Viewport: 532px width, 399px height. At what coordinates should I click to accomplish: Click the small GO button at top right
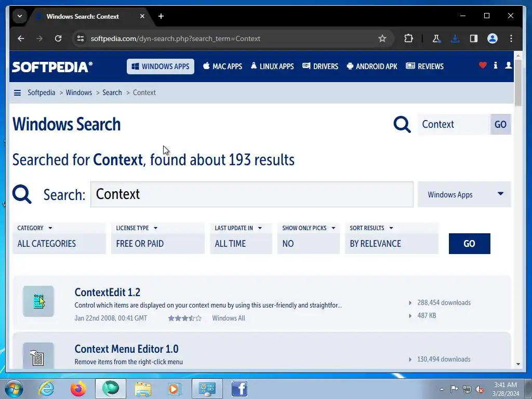pos(500,124)
